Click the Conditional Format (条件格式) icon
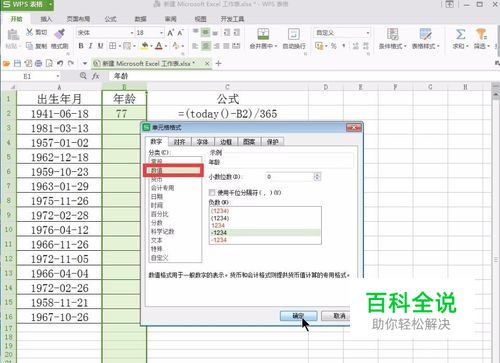The height and width of the screenshot is (363, 500). 392,34
